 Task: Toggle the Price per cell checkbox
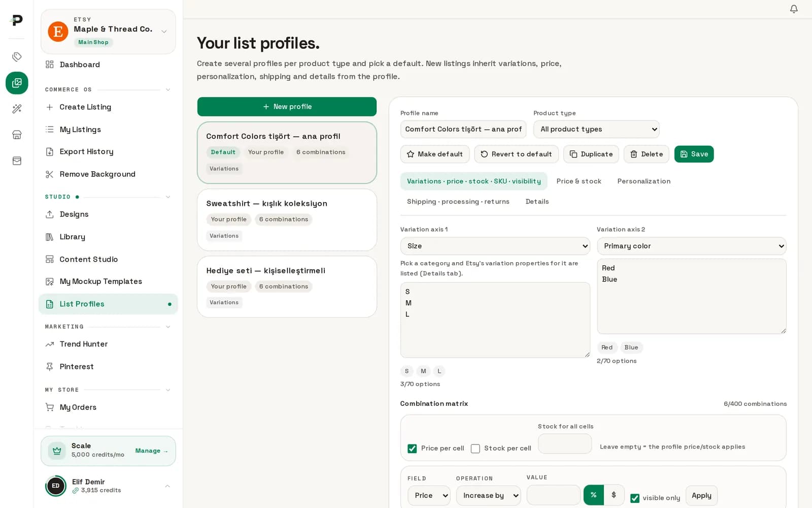coord(412,449)
